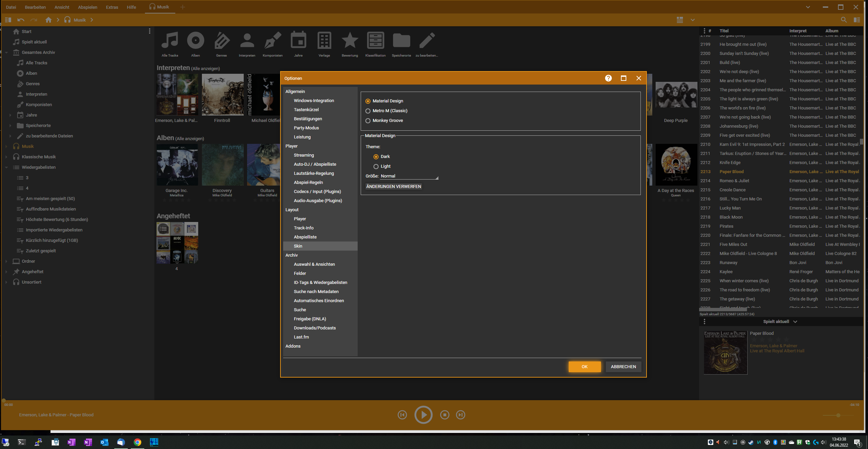Open the Ansicht menu
The width and height of the screenshot is (868, 449).
point(62,7)
